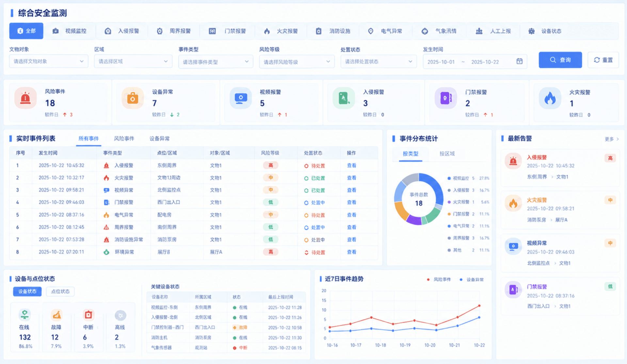Image resolution: width=627 pixels, height=364 pixels.
Task: Open the 电气异常 category tab
Action: point(385,31)
